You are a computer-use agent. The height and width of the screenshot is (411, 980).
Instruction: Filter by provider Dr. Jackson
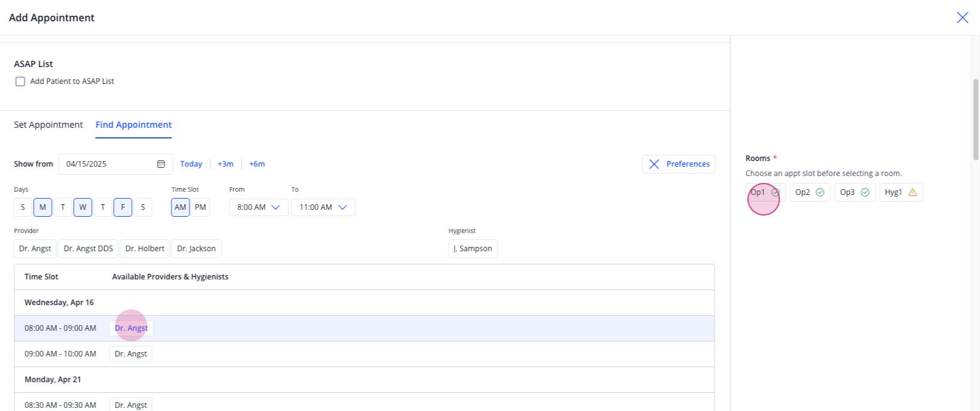coord(197,249)
